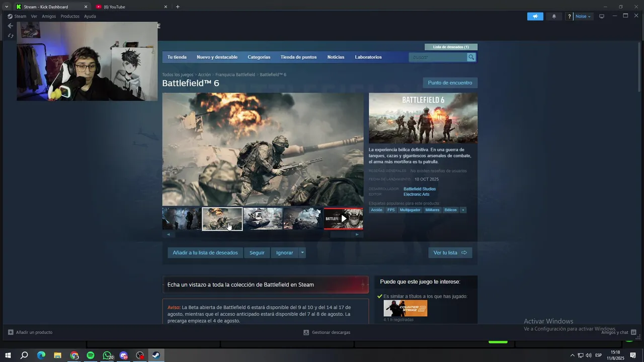Viewport: 644px width, 362px height.
Task: Open Tienda de puntos tab
Action: click(x=298, y=57)
